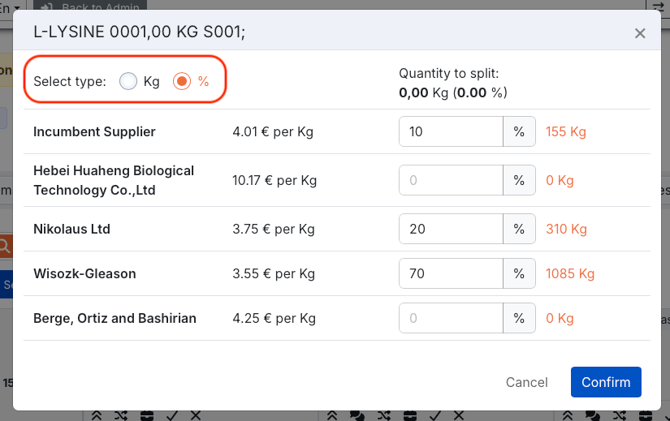Close the L-LYSINE split dialog
This screenshot has width=670, height=421.
[x=640, y=33]
